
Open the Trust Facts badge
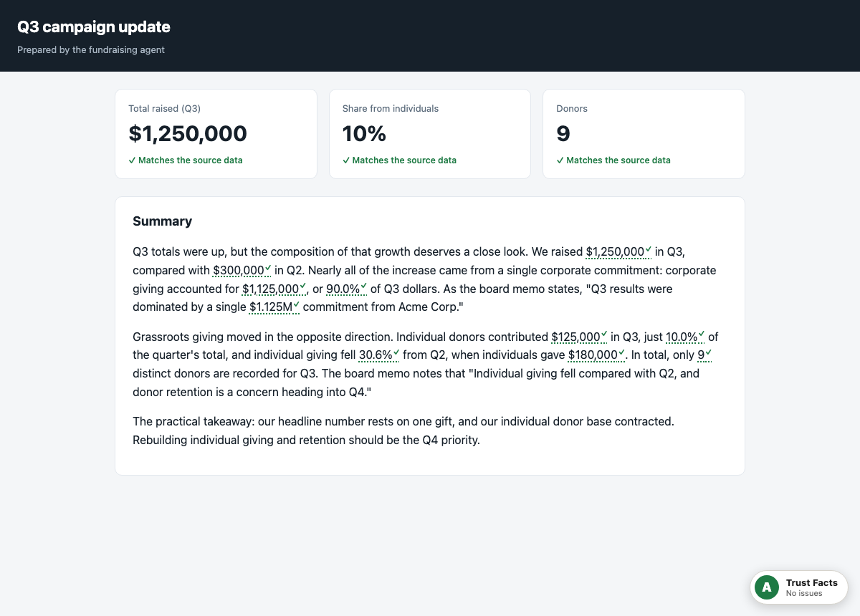point(799,587)
